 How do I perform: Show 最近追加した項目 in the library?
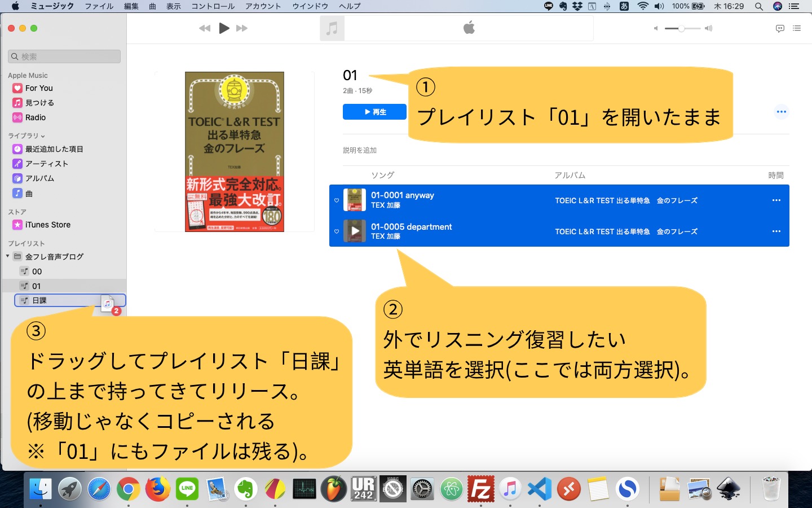(x=54, y=149)
